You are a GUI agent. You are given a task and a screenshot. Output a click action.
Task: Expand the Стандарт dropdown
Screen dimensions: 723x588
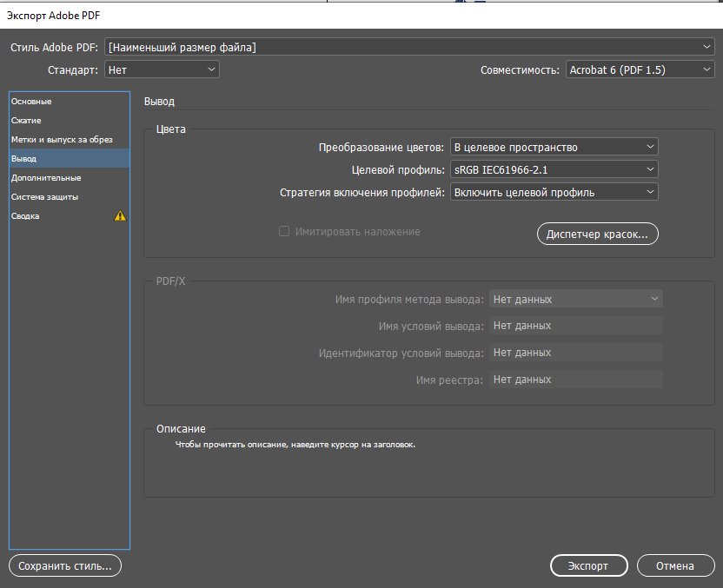162,69
